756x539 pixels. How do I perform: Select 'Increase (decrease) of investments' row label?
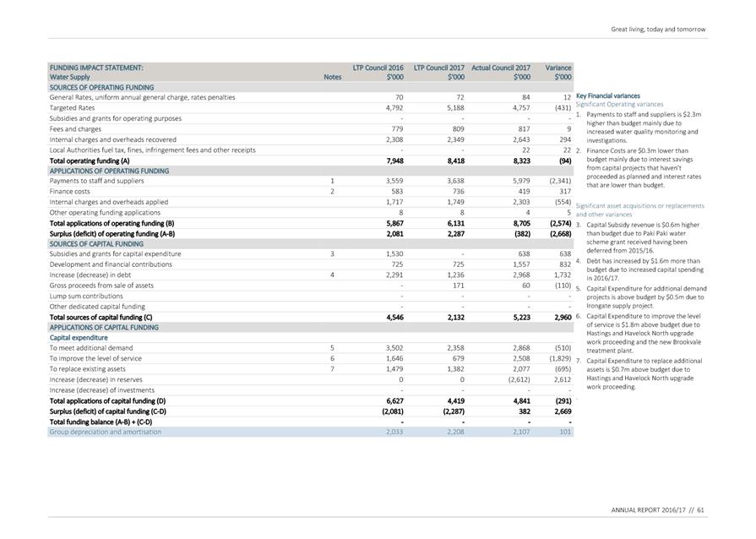(x=102, y=390)
